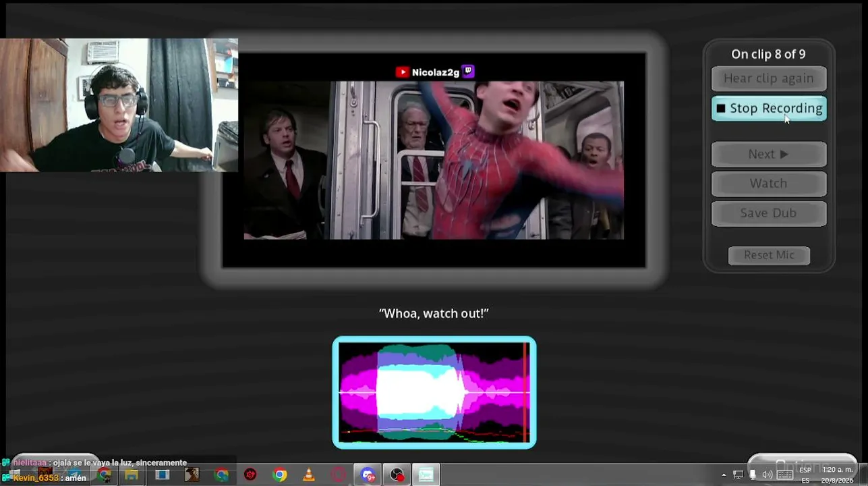Image resolution: width=868 pixels, height=486 pixels.
Task: Click the chat message from nielitaaa
Action: point(94,462)
